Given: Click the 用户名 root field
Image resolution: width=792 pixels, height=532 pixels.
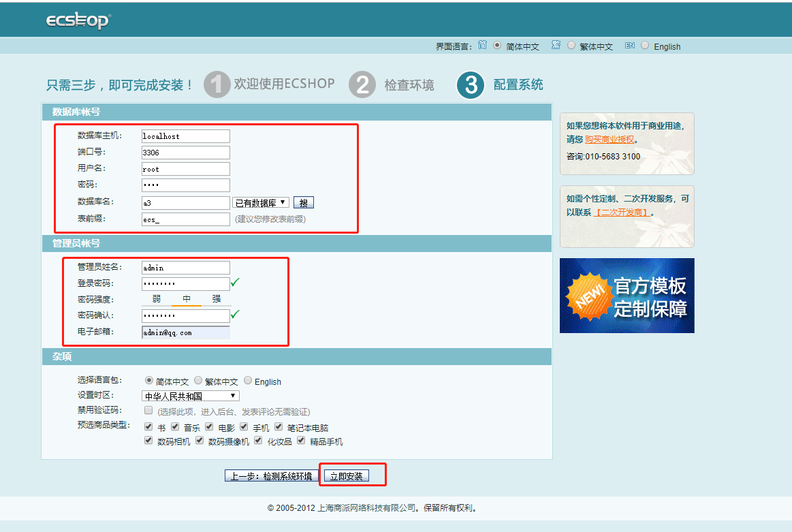Looking at the screenshot, I should tap(186, 169).
